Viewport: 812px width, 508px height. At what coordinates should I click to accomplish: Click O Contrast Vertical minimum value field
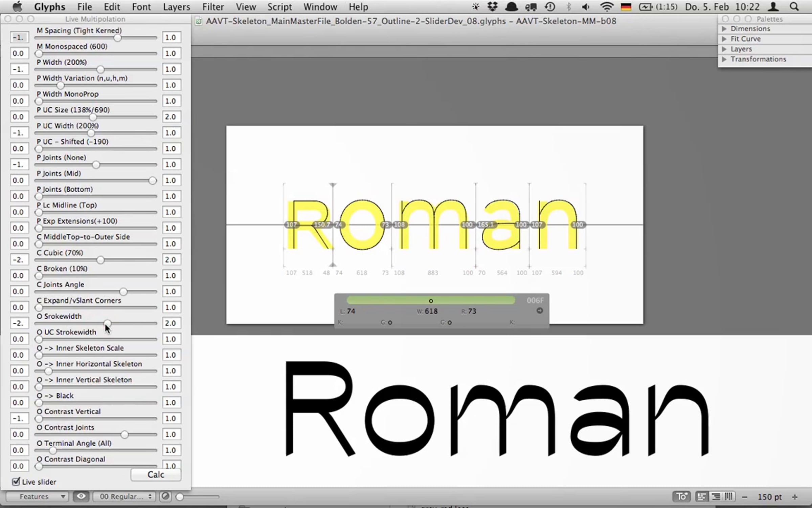click(x=19, y=419)
